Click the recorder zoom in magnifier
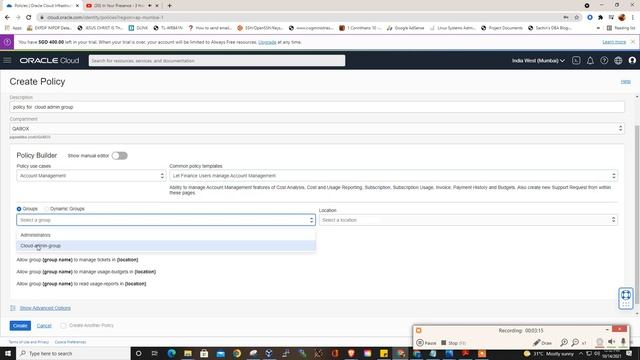 click(564, 343)
